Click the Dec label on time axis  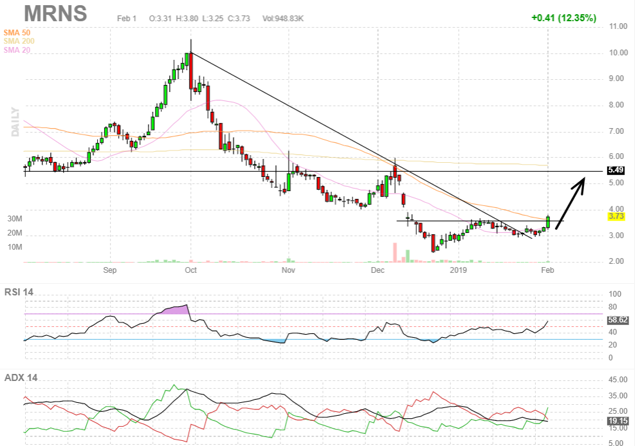coord(378,270)
